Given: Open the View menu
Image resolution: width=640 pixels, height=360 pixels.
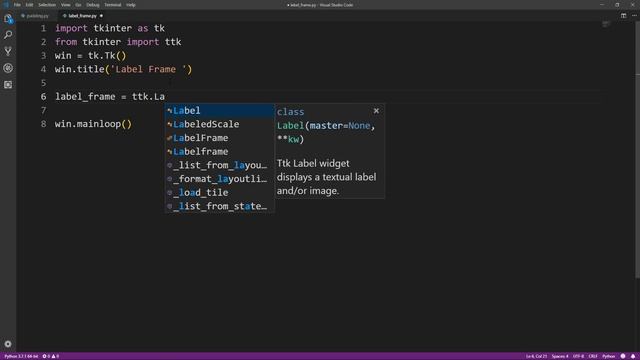Looking at the screenshot, I should tap(65, 5).
